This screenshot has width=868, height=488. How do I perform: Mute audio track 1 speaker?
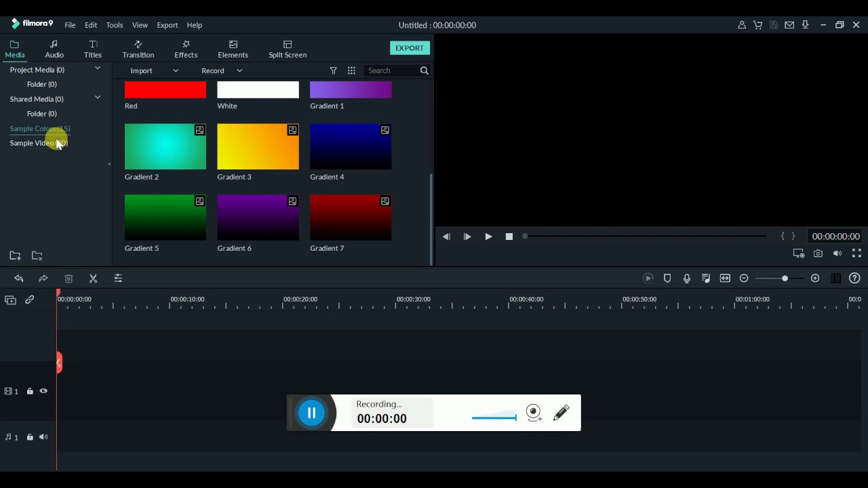pos(43,437)
